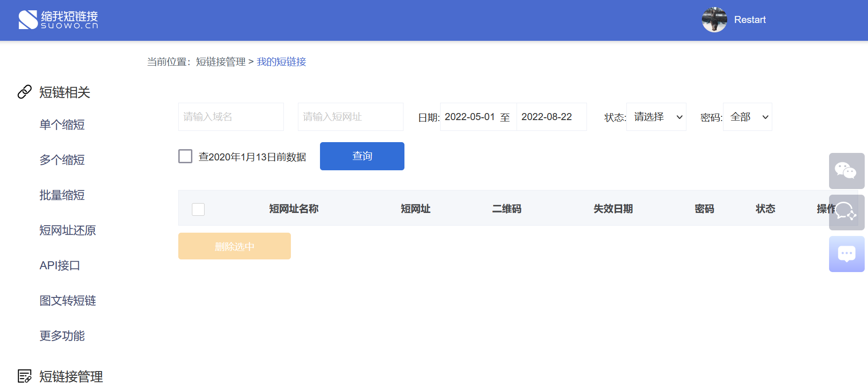This screenshot has height=387, width=868.
Task: Open the message bubble floating icon
Action: tap(846, 254)
